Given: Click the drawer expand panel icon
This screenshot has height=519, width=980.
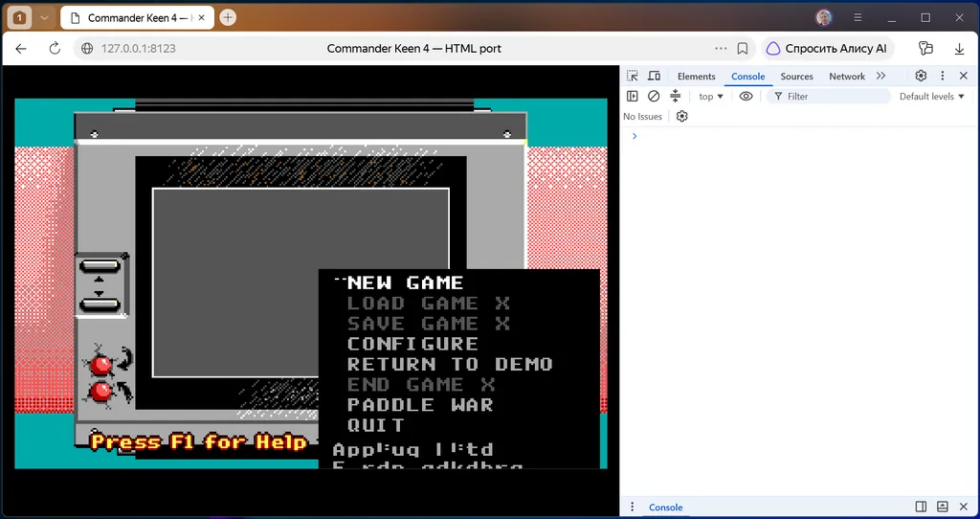Looking at the screenshot, I should [943, 507].
